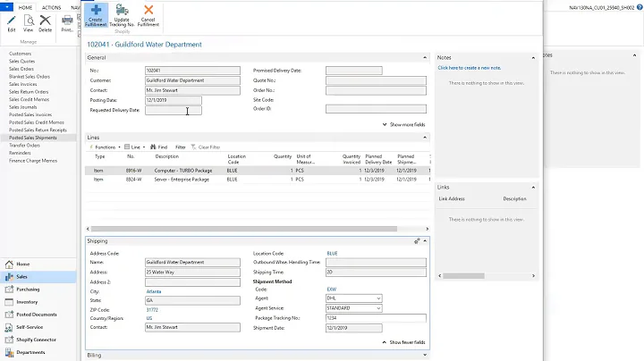Screen dimensions: 644x361
Task: Click Find in the Lines toolbar
Action: (x=159, y=147)
